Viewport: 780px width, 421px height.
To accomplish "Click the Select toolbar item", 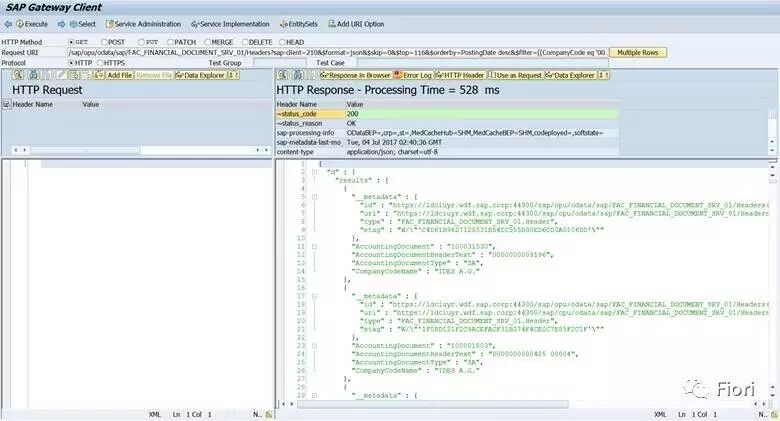I will tap(83, 24).
